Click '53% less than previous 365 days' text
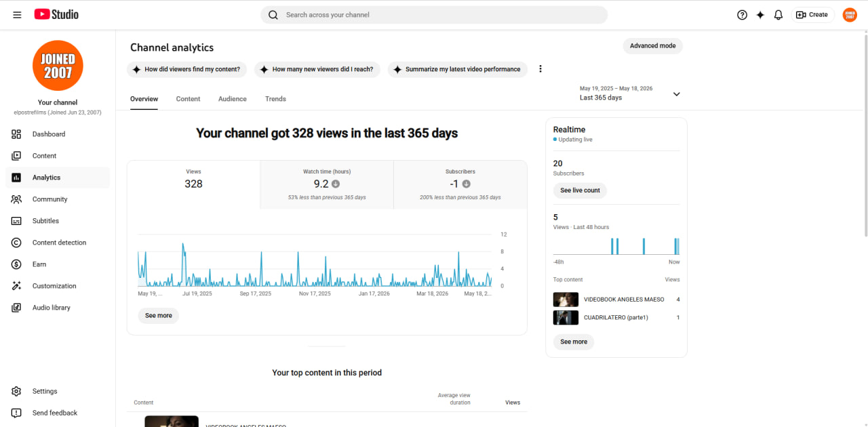The image size is (868, 427). (x=327, y=197)
